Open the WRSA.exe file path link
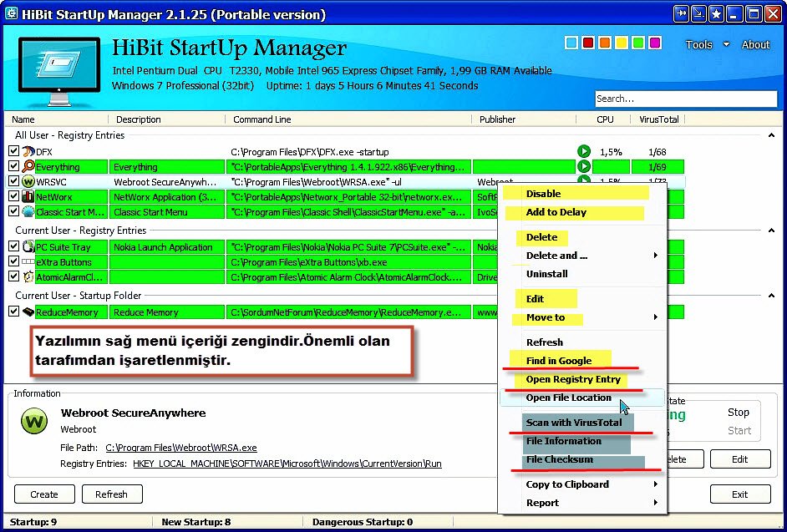The image size is (787, 532). pos(181,448)
